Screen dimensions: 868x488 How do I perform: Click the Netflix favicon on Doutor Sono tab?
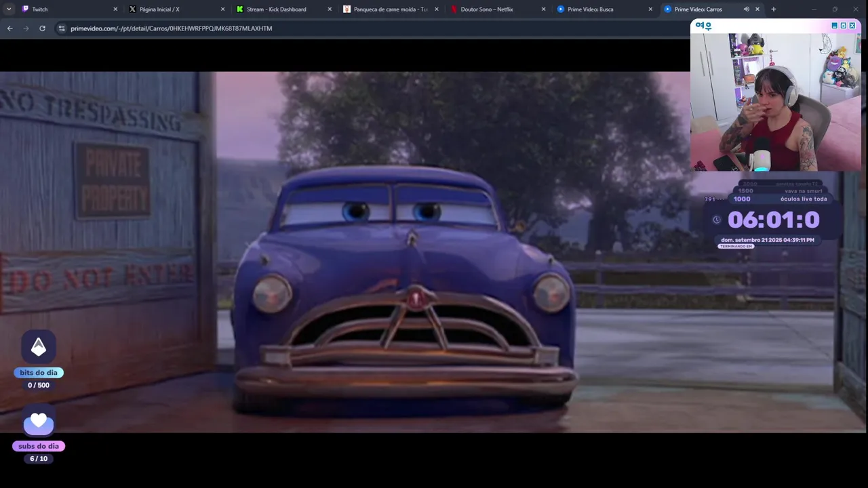[x=454, y=9]
